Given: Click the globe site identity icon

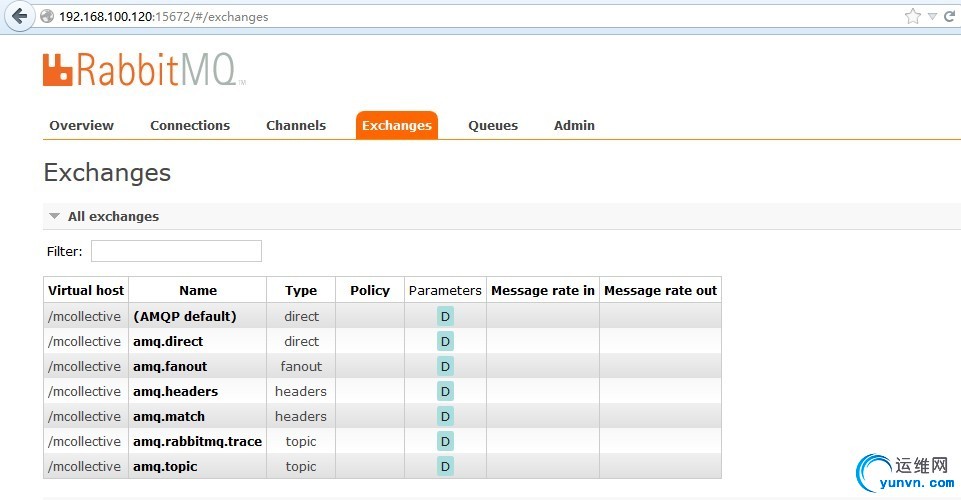Looking at the screenshot, I should point(47,17).
